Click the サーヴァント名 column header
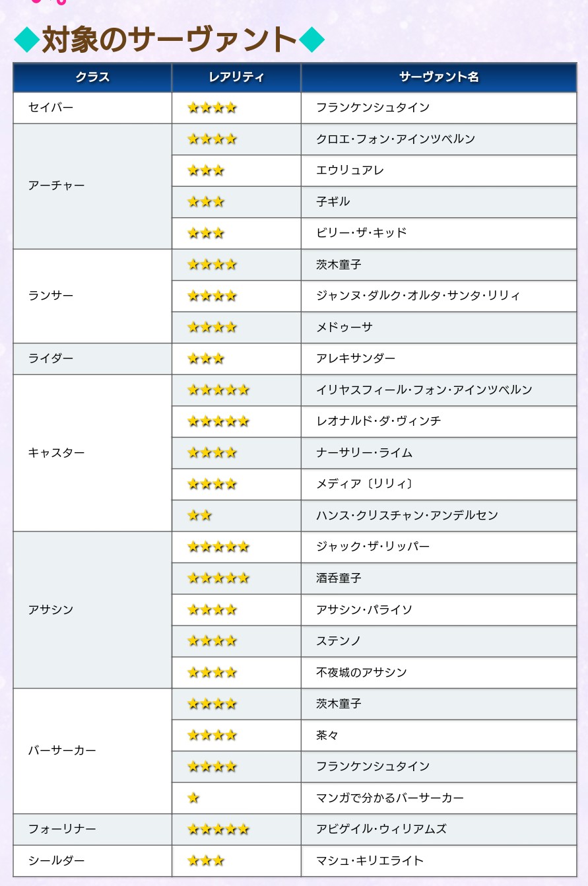Image resolution: width=588 pixels, height=886 pixels. (x=439, y=77)
